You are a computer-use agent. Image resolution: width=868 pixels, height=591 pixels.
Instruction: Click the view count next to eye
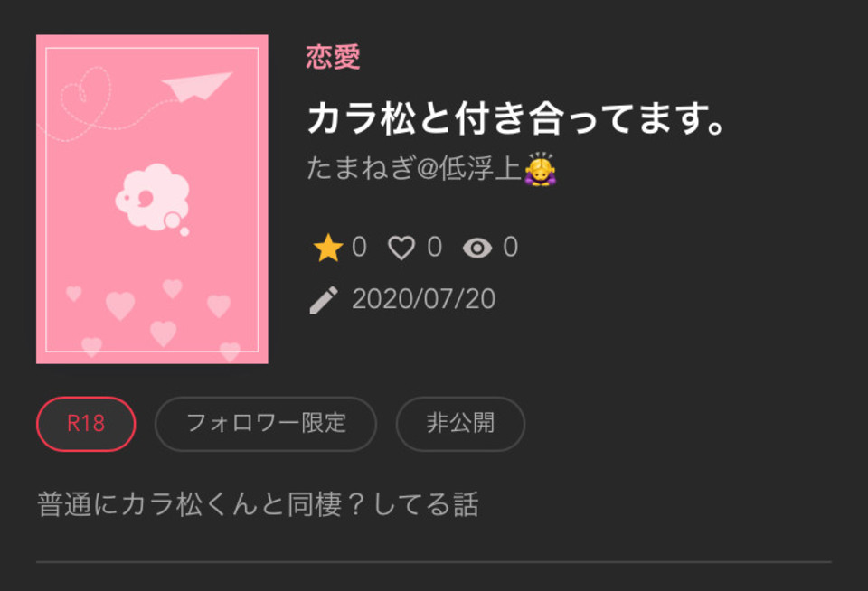click(x=510, y=247)
